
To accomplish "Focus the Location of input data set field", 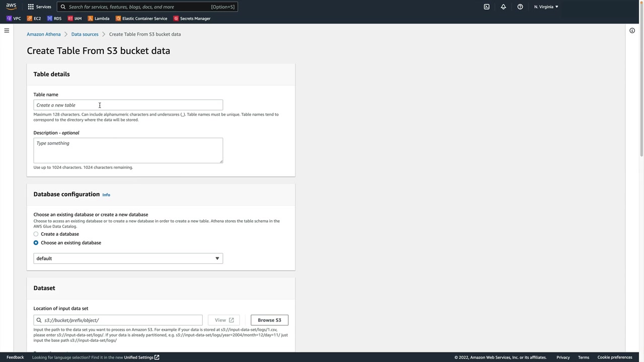I will 118,320.
